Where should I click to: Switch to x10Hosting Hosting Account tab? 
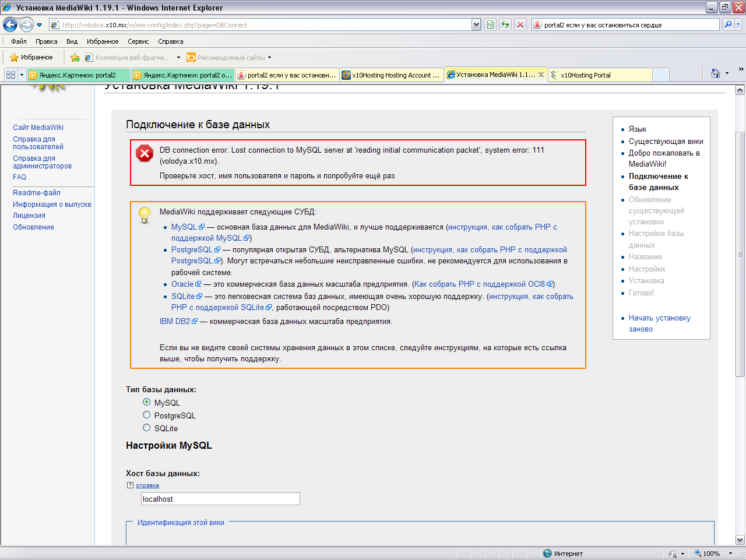pos(392,75)
